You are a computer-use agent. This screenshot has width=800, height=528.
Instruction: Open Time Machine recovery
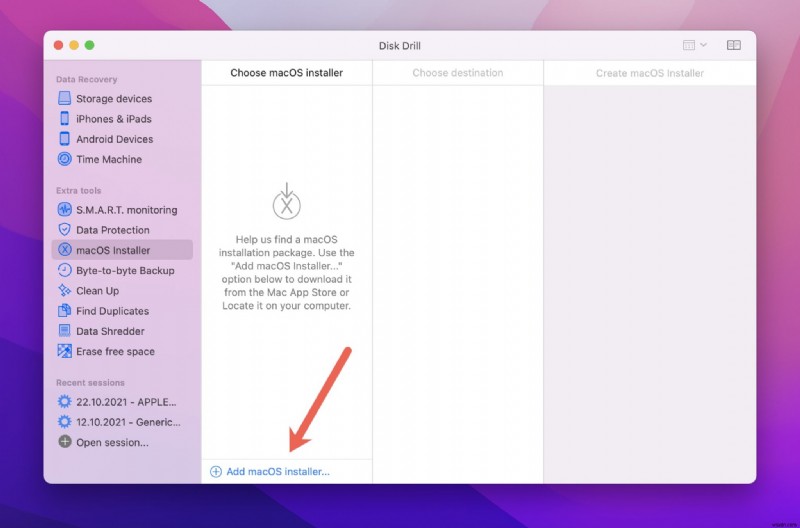(x=109, y=159)
